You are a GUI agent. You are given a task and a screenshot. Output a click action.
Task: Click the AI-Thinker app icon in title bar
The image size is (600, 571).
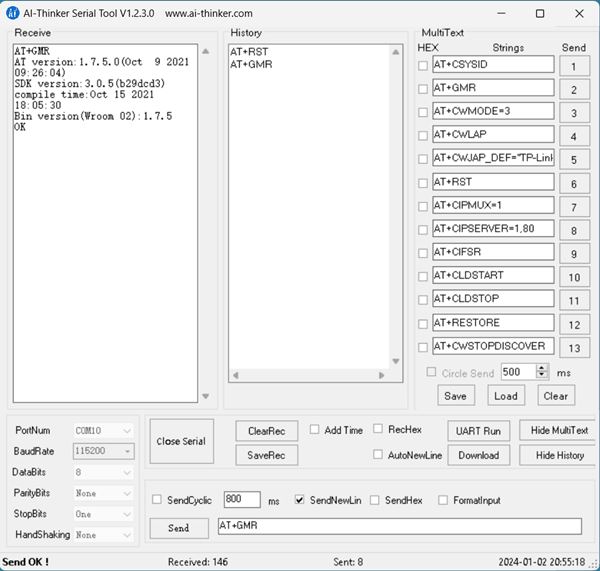[13, 14]
